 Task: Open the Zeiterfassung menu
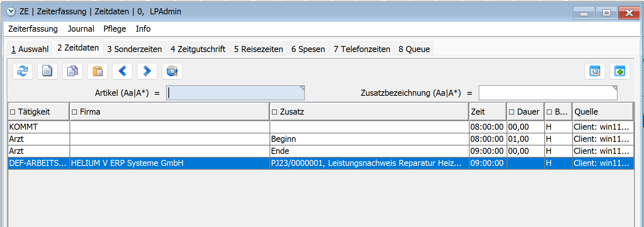33,29
